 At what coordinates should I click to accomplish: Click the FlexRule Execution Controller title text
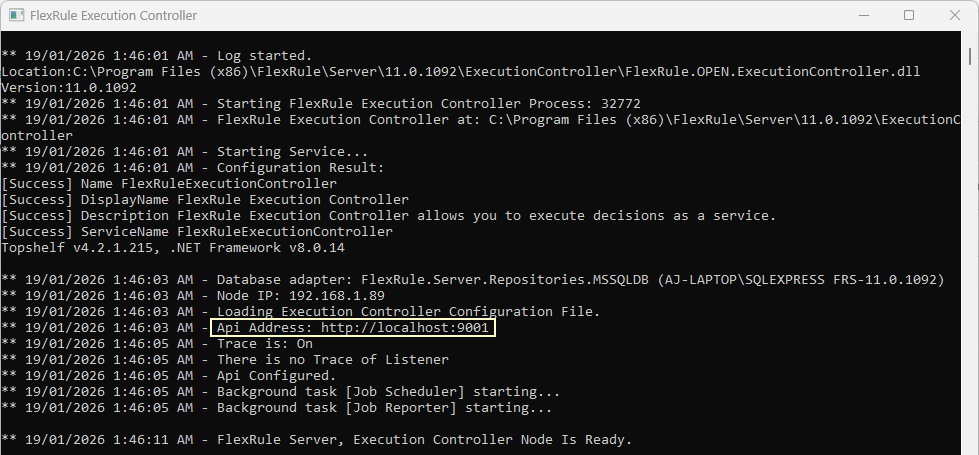[x=114, y=16]
